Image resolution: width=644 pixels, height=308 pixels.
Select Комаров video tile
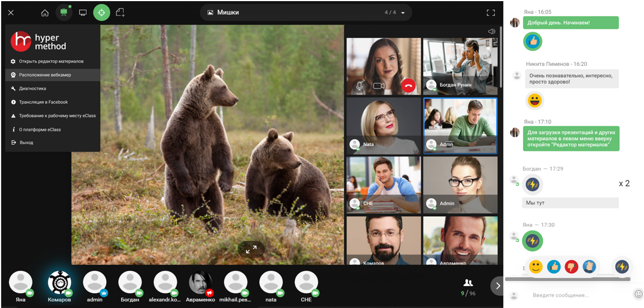click(384, 240)
